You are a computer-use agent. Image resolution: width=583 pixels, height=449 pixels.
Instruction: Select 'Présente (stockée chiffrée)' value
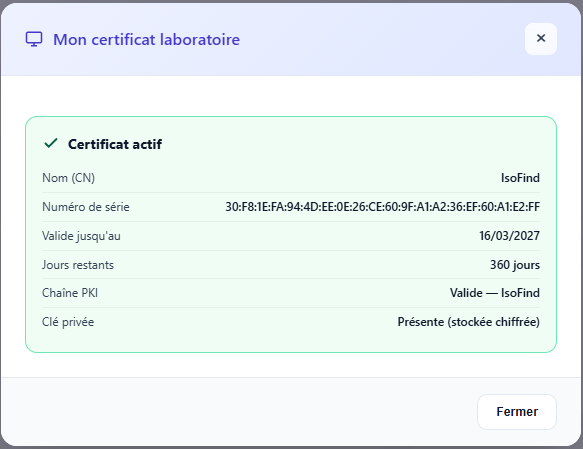coord(468,322)
